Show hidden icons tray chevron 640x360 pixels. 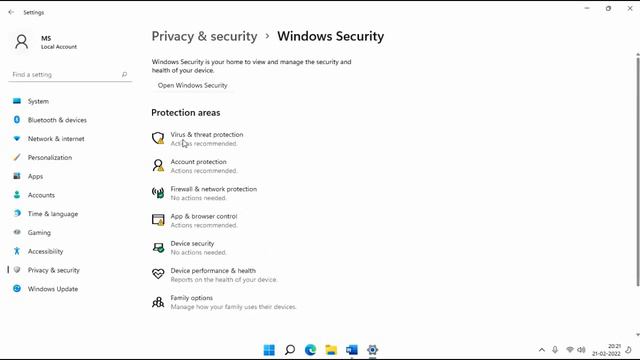pos(542,350)
